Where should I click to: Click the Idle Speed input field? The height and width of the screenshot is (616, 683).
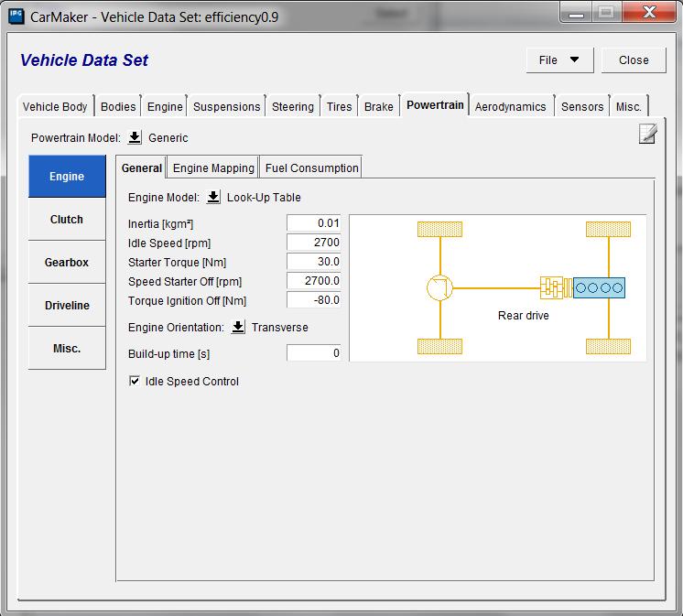pos(314,242)
